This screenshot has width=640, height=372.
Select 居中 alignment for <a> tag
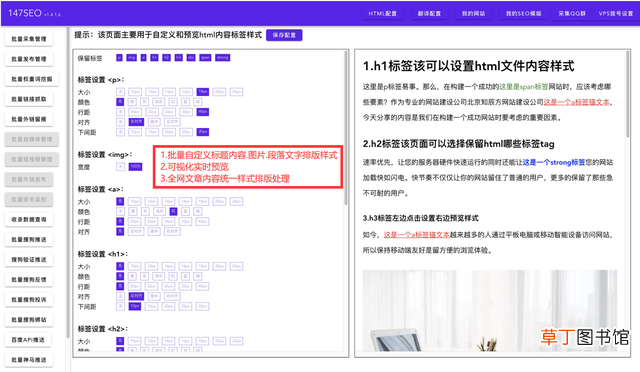click(154, 231)
